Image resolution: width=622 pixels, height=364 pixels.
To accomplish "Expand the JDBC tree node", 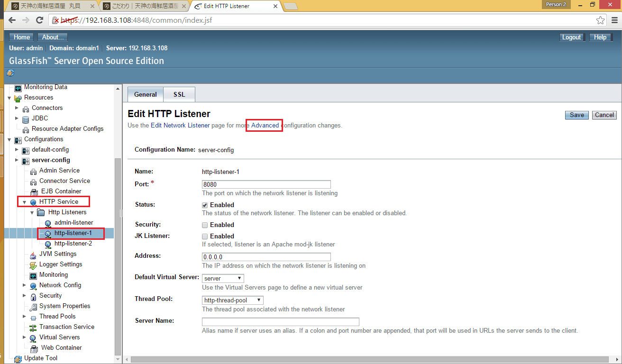I will (x=17, y=119).
